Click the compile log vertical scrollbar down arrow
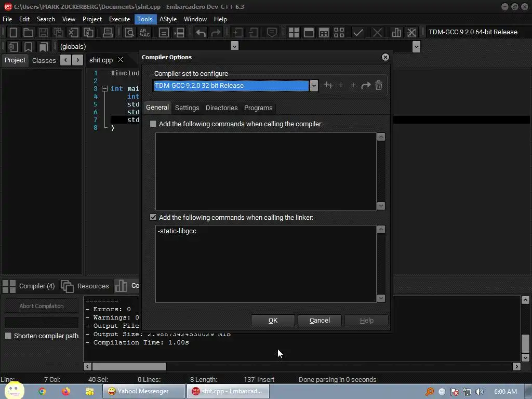Image resolution: width=532 pixels, height=399 pixels. [525, 357]
